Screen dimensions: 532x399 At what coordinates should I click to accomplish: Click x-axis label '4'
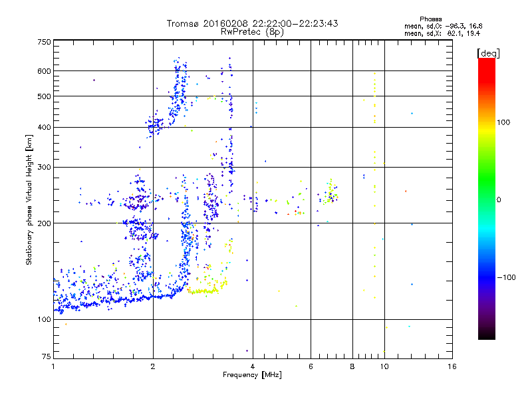(253, 366)
